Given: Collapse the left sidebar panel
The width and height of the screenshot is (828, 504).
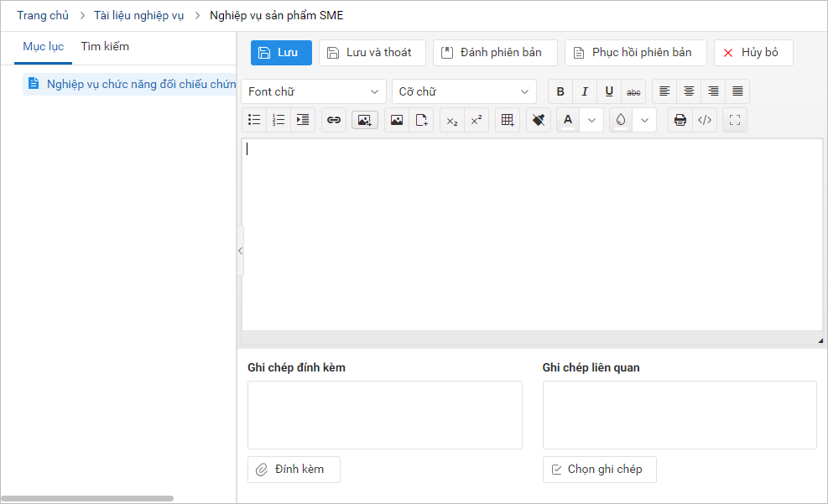Looking at the screenshot, I should point(240,251).
